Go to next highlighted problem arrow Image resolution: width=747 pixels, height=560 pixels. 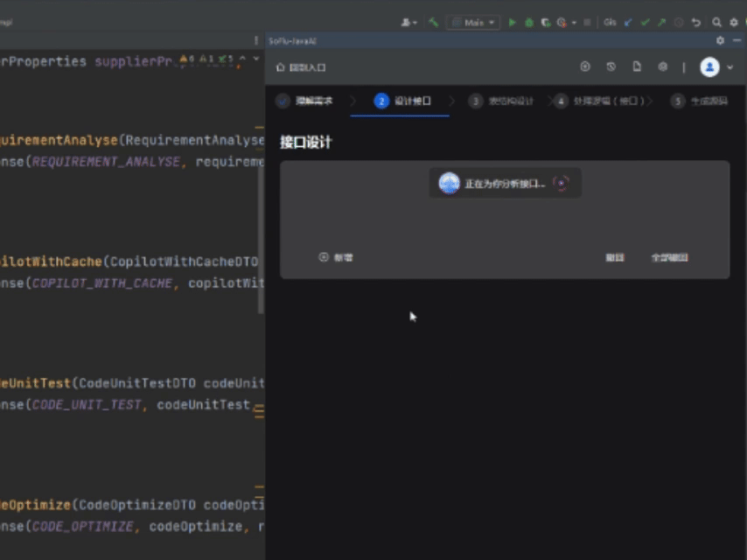click(x=256, y=59)
